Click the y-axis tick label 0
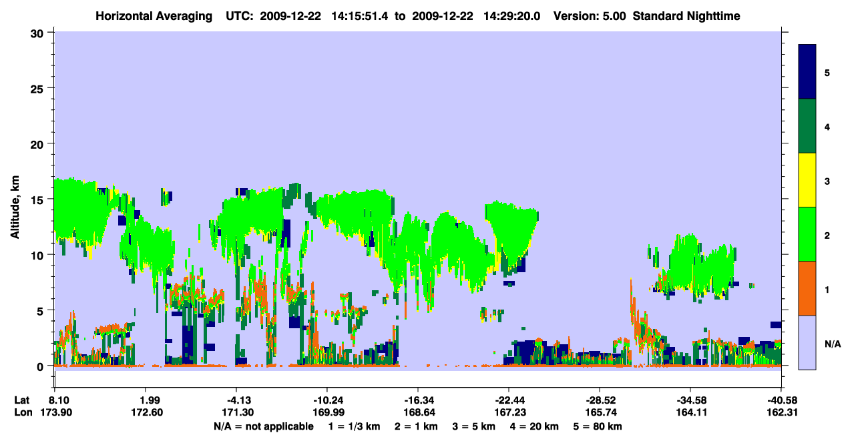Viewport: 868px width, 445px height. [41, 366]
